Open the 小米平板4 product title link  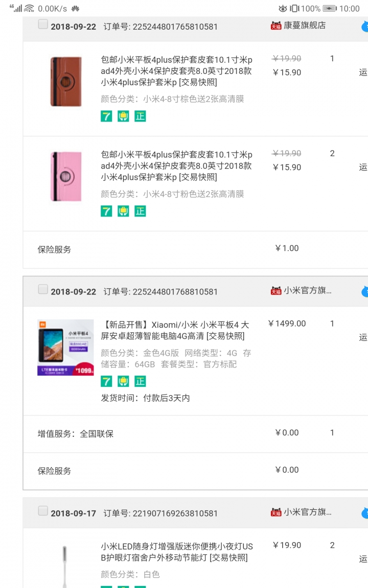click(175, 330)
